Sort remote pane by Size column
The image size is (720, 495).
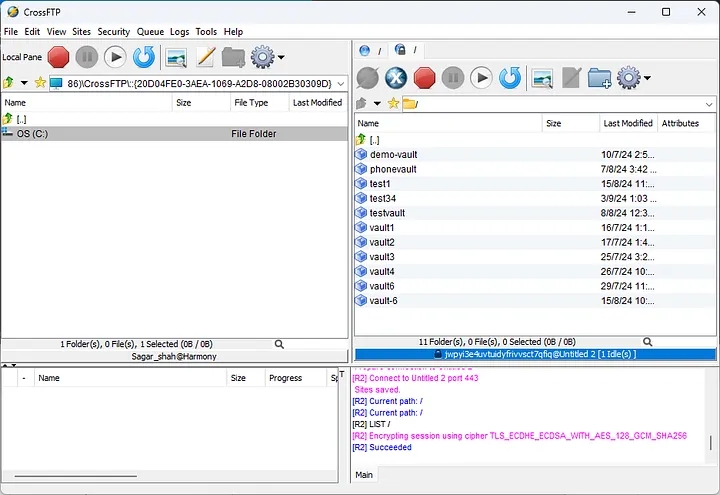[571, 124]
